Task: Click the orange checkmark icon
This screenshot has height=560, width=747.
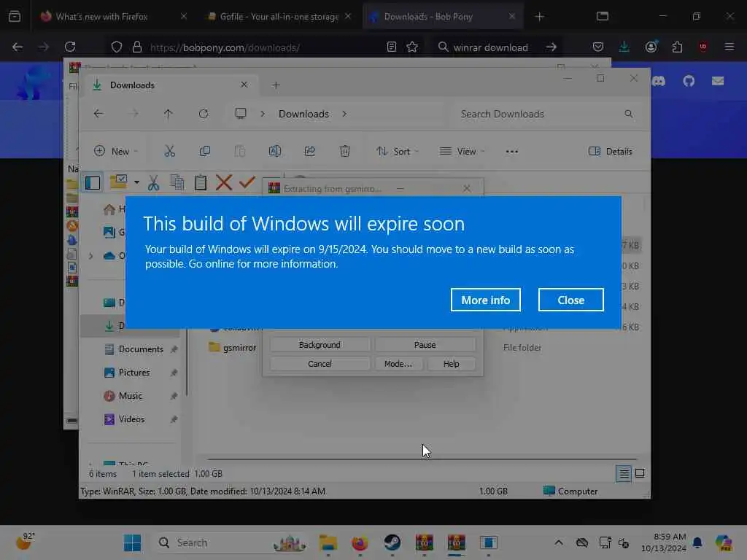Action: (247, 182)
